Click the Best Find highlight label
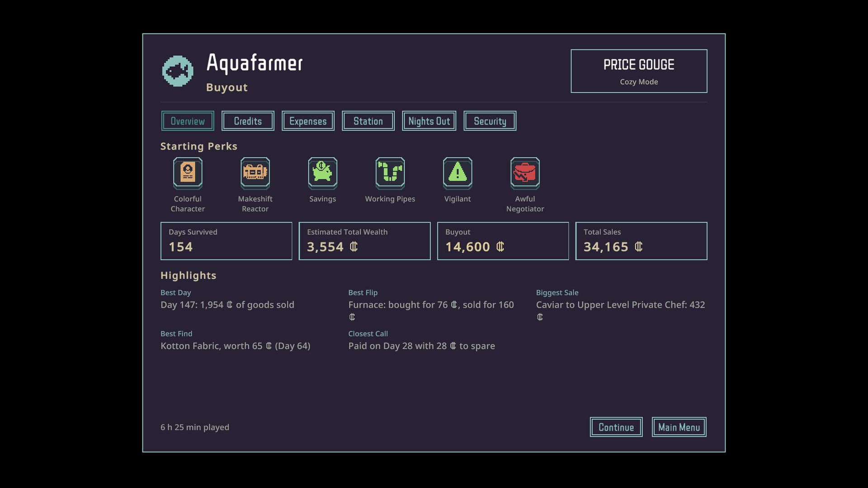Screen dimensions: 868x488 coord(176,334)
